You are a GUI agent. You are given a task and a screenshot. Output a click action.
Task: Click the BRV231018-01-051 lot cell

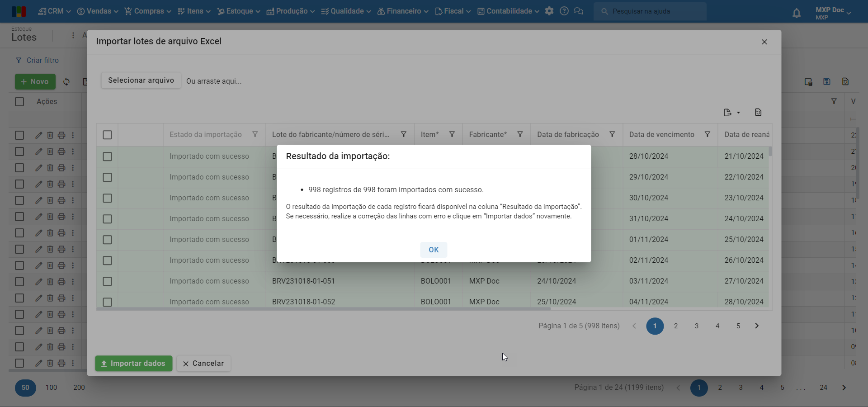pyautogui.click(x=340, y=281)
